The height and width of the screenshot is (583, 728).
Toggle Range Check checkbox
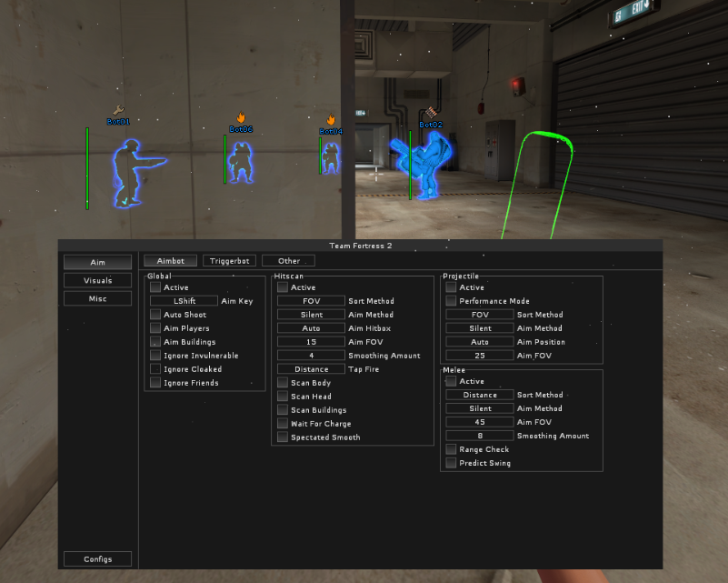451,449
